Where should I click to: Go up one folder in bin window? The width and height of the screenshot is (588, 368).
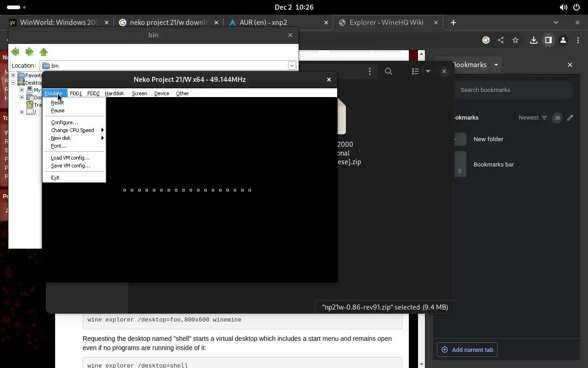(x=44, y=52)
